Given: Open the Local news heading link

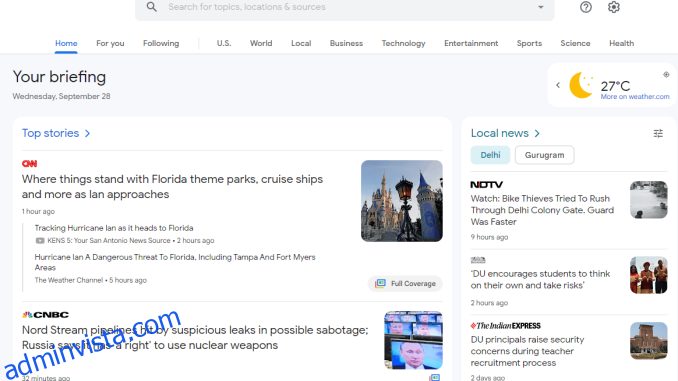Looking at the screenshot, I should [499, 133].
